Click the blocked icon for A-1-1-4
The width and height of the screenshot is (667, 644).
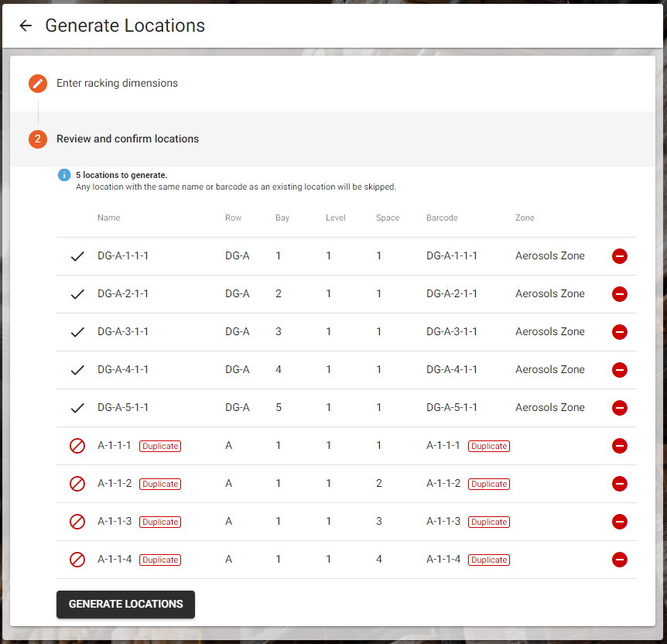pyautogui.click(x=77, y=560)
